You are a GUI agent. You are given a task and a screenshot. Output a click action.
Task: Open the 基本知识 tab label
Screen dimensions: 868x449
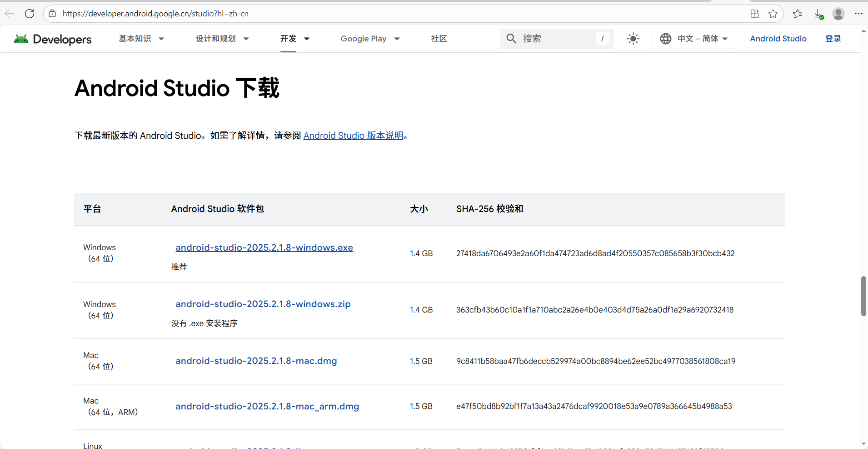(135, 39)
